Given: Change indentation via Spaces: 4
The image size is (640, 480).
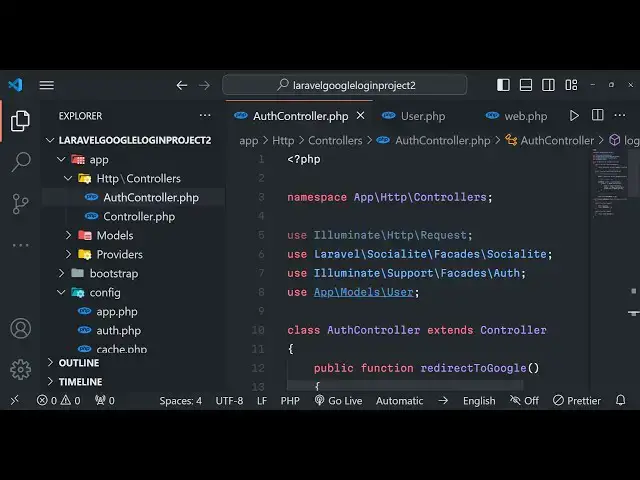Looking at the screenshot, I should (180, 401).
